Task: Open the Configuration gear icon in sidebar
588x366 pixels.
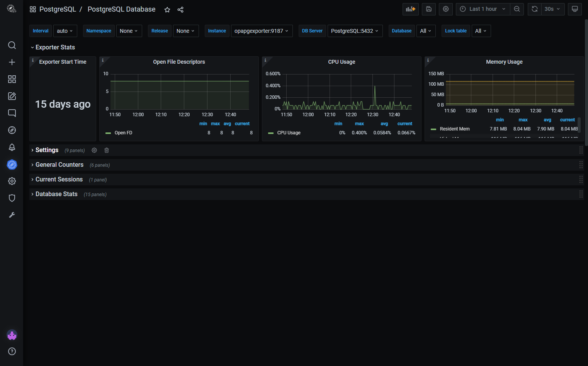Action: [12, 181]
